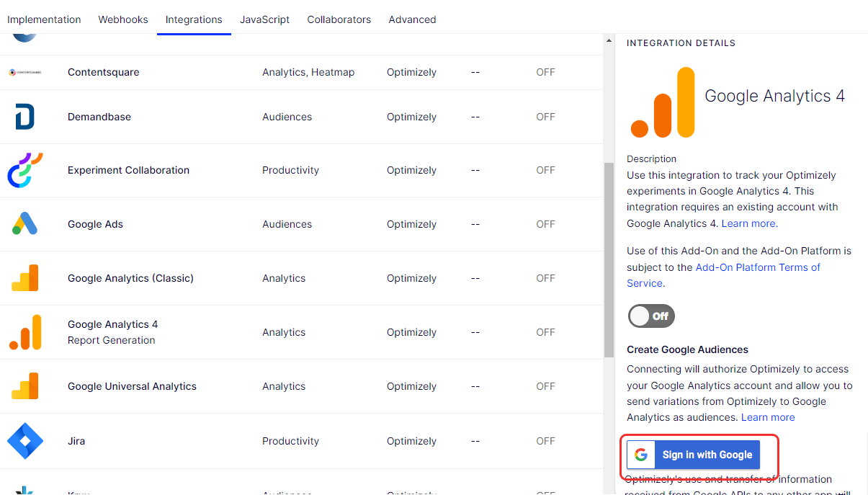Click OFF status in Google Analytics 4 row

545,332
